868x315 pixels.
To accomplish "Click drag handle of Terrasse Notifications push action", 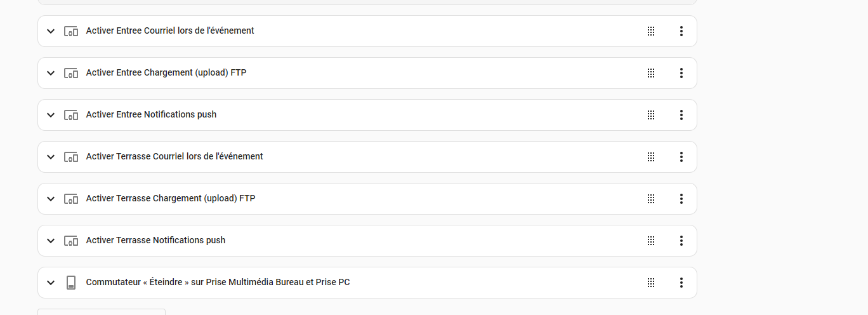I will [650, 241].
